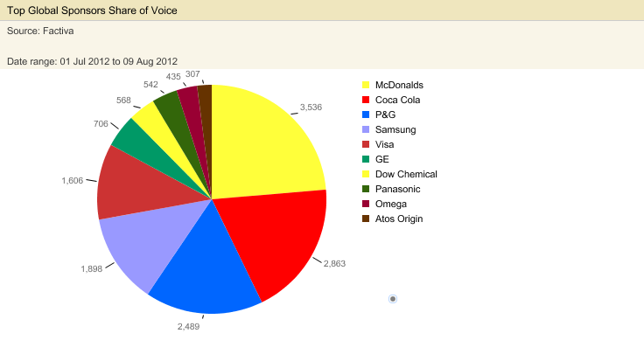Click the McDonalds yellow legend swatch
Image resolution: width=644 pixels, height=347 pixels.
pos(366,85)
